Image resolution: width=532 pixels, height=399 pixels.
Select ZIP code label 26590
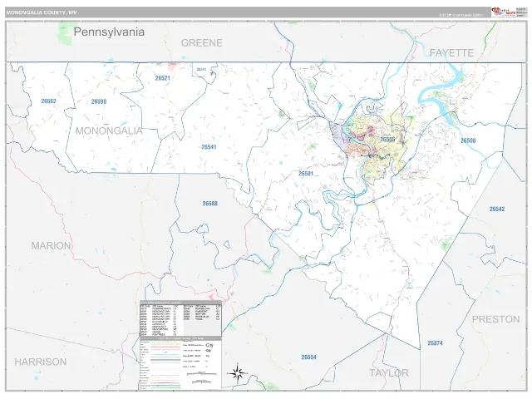pyautogui.click(x=99, y=101)
